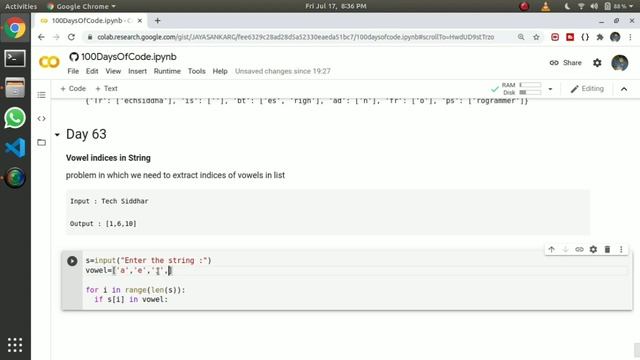640x360 pixels.
Task: Delete the cell trash icon
Action: point(607,249)
